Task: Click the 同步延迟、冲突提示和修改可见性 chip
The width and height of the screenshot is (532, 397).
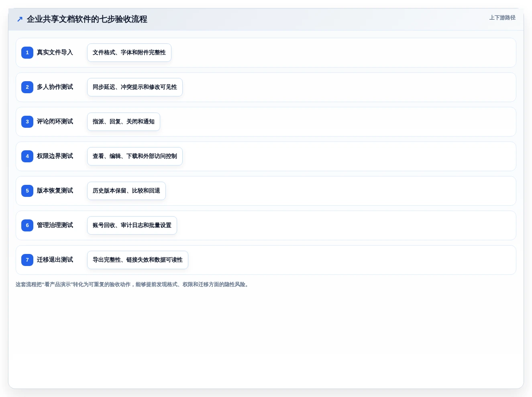Action: tap(135, 87)
